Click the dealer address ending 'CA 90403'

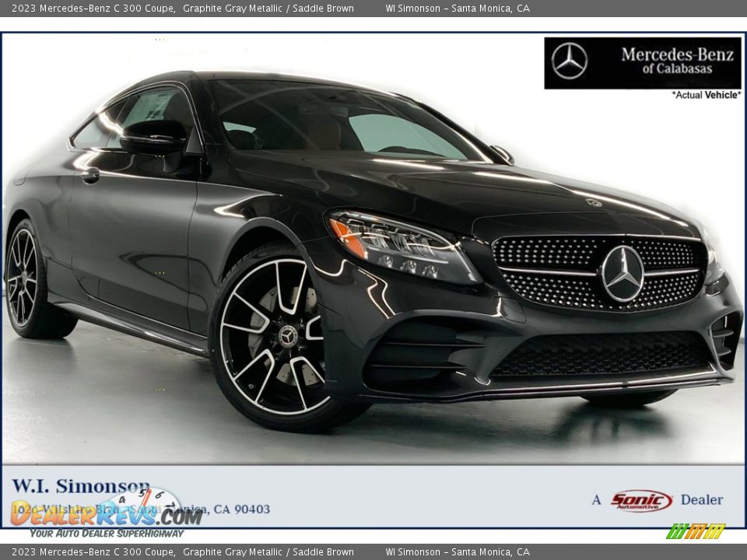(141, 509)
